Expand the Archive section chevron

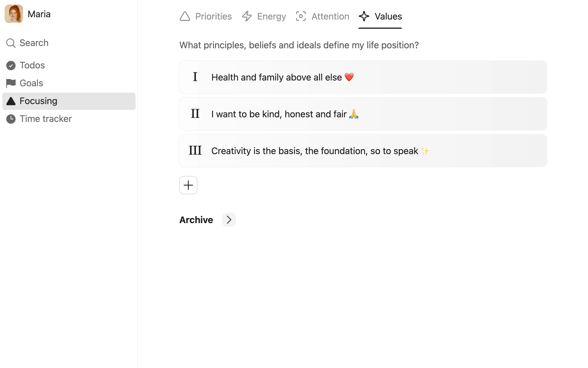(229, 220)
